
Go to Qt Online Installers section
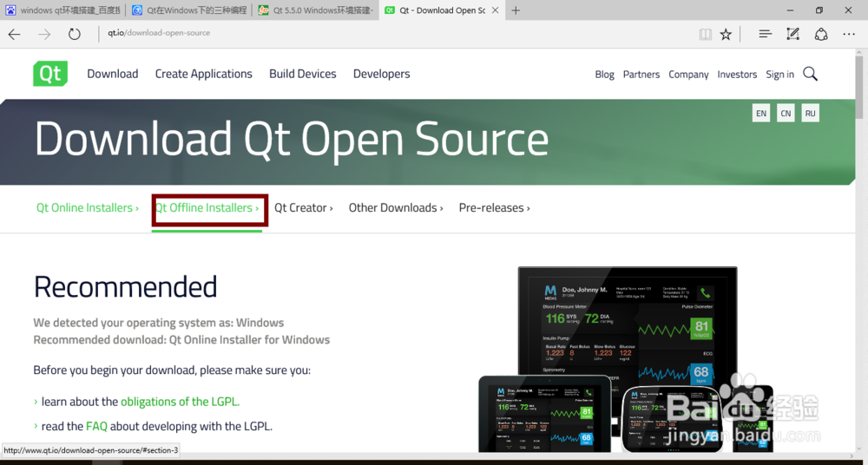[88, 208]
